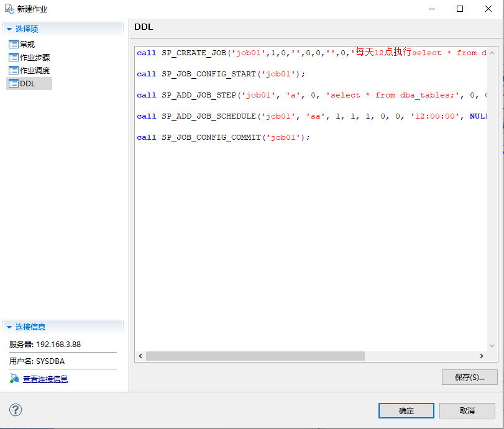
Task: Click the scroll right arrow of DDL editor
Action: [x=481, y=356]
